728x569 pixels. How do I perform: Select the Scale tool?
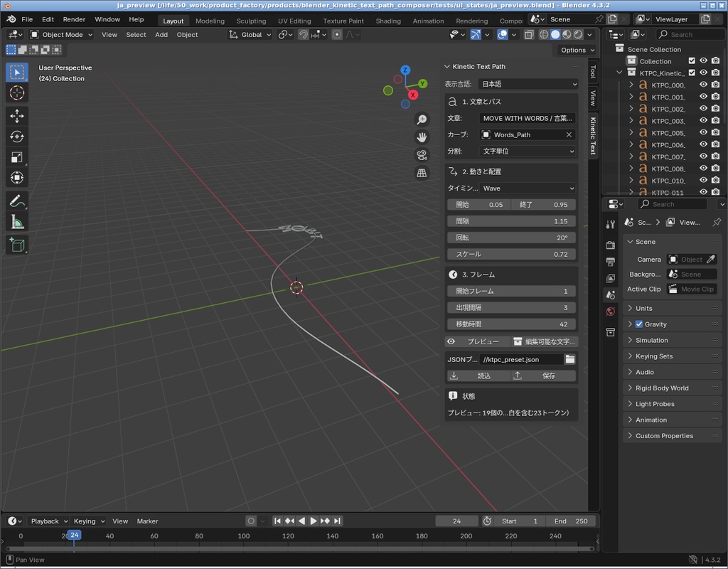click(17, 157)
